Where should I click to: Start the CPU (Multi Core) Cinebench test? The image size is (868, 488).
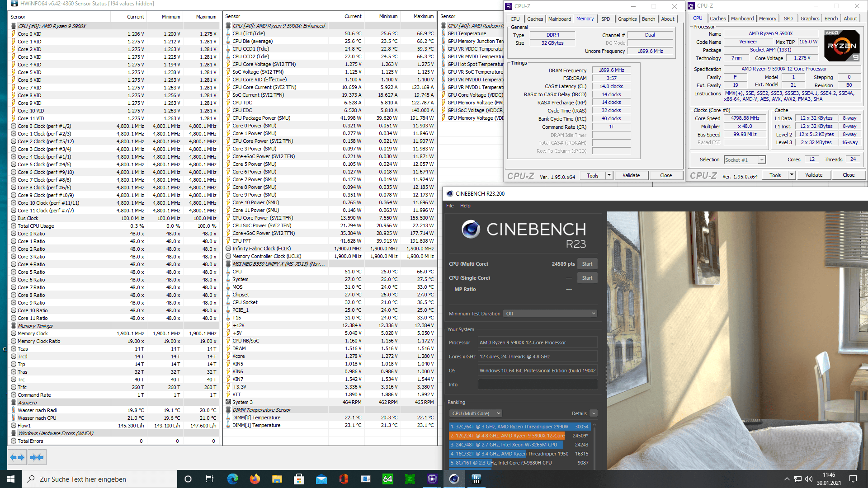coord(587,264)
